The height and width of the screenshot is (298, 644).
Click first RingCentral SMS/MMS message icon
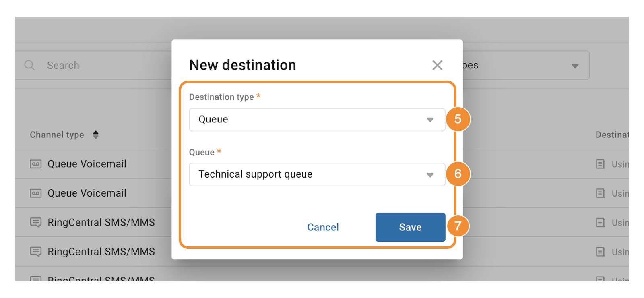pyautogui.click(x=35, y=222)
